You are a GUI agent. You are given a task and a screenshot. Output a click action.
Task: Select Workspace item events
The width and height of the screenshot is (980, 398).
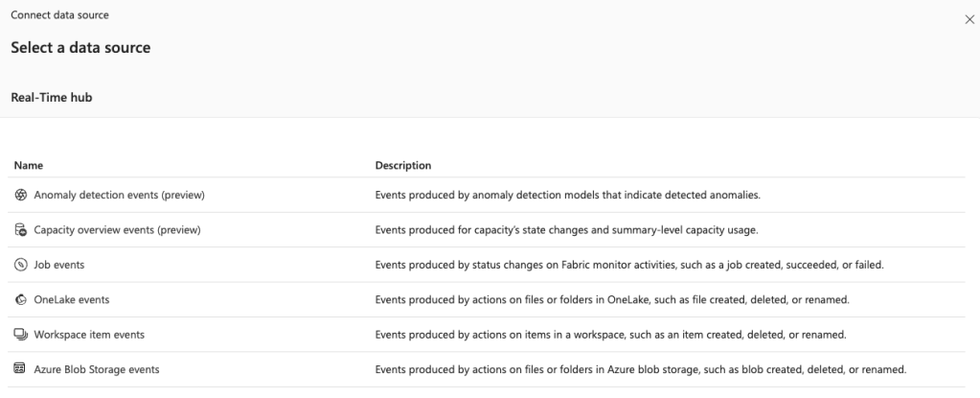tap(89, 334)
